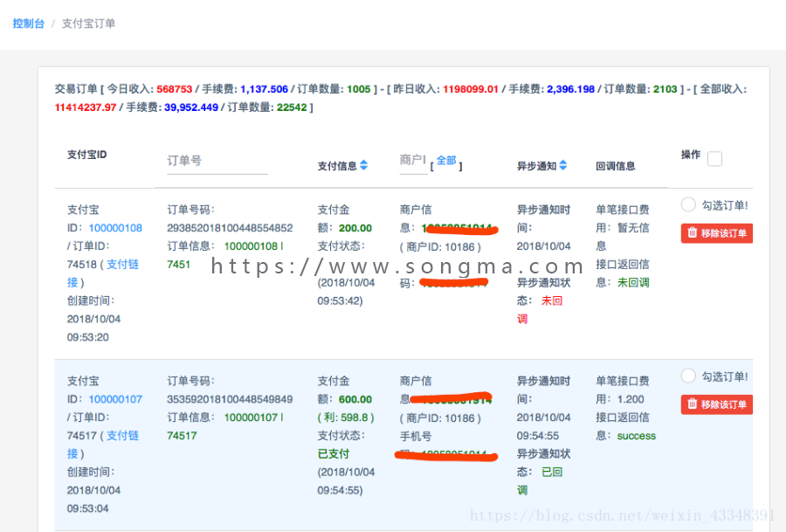Click the 支付信息 column header label
The width and height of the screenshot is (786, 532).
pyautogui.click(x=337, y=166)
